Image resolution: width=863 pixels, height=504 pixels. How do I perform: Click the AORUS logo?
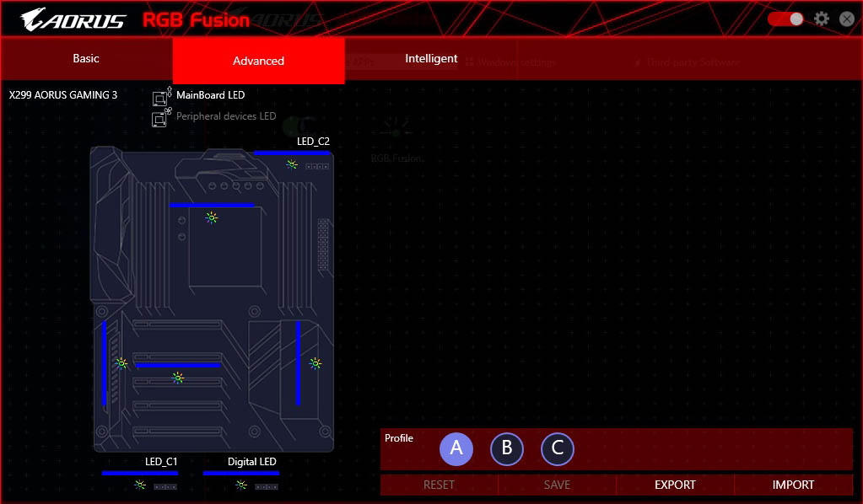(73, 19)
